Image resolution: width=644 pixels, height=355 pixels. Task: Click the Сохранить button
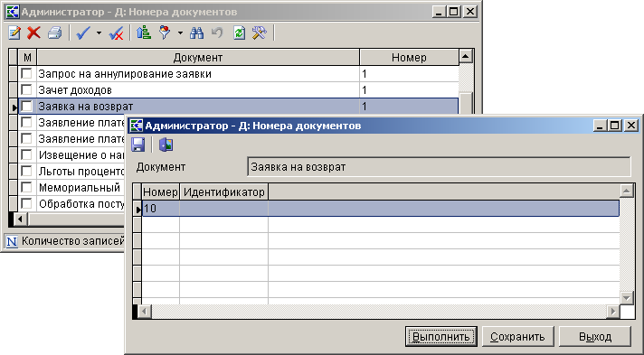[517, 337]
